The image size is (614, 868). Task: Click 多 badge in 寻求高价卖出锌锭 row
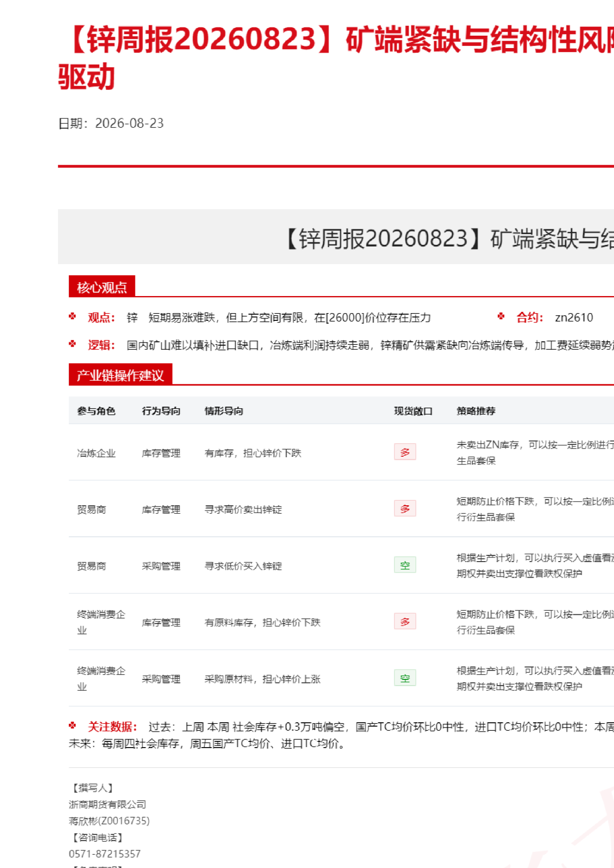coord(405,508)
